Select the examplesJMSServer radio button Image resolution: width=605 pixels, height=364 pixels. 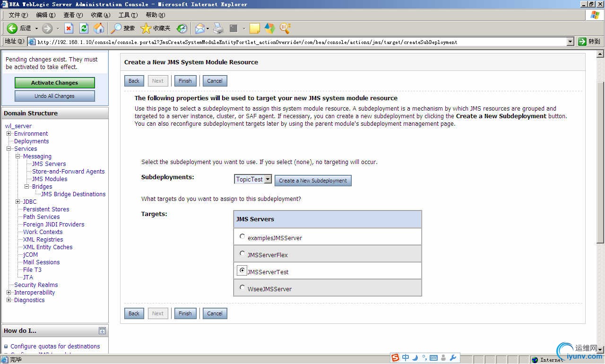coord(242,236)
